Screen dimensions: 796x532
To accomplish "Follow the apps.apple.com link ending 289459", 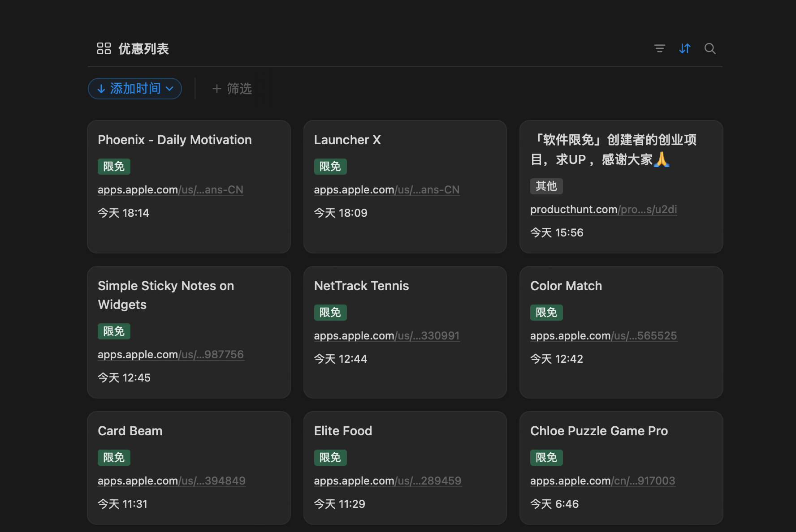I will 388,481.
